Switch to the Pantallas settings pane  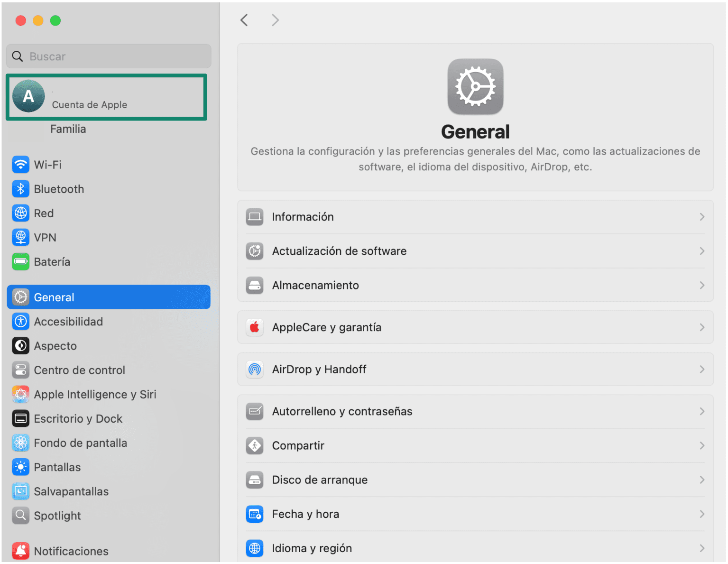coord(57,467)
